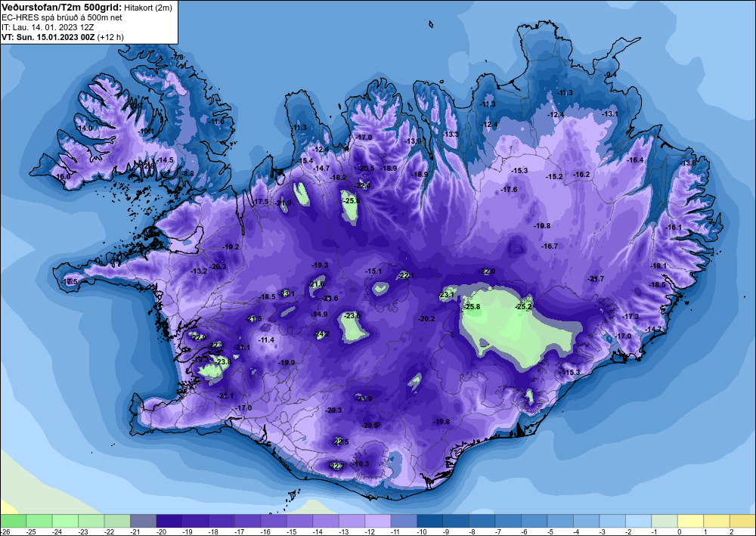Click the '-25.2' label on the glacier
The height and width of the screenshot is (536, 756).
pos(523,307)
